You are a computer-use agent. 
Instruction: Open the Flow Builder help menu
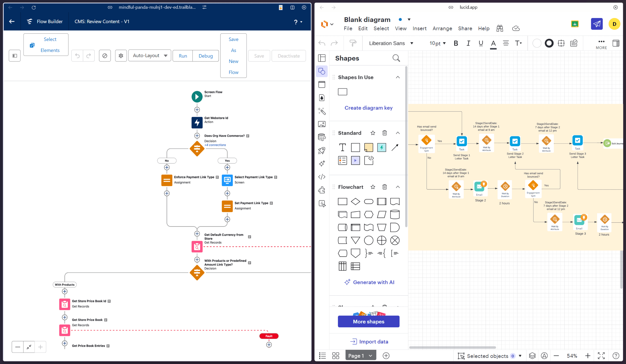(x=298, y=22)
